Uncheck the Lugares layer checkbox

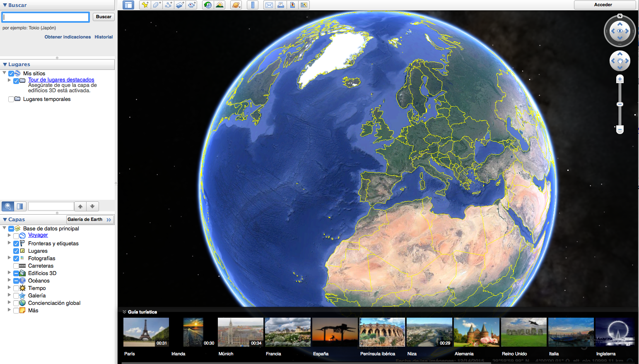[x=16, y=251]
